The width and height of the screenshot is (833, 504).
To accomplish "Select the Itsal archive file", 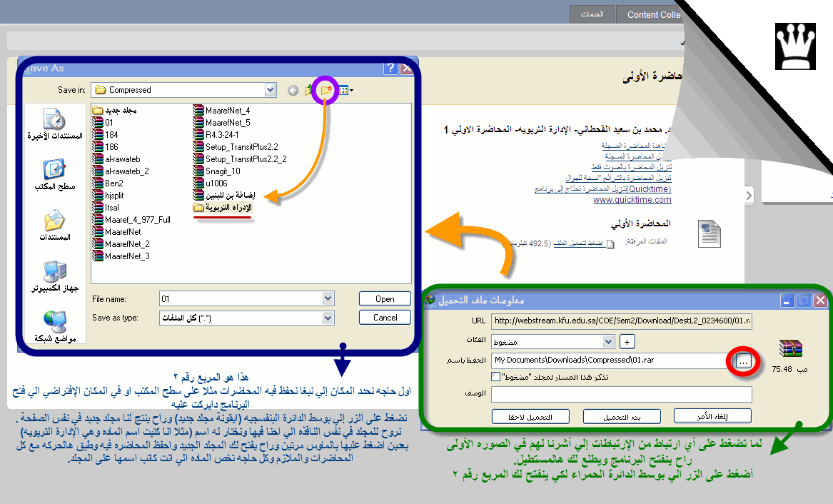I will [106, 208].
